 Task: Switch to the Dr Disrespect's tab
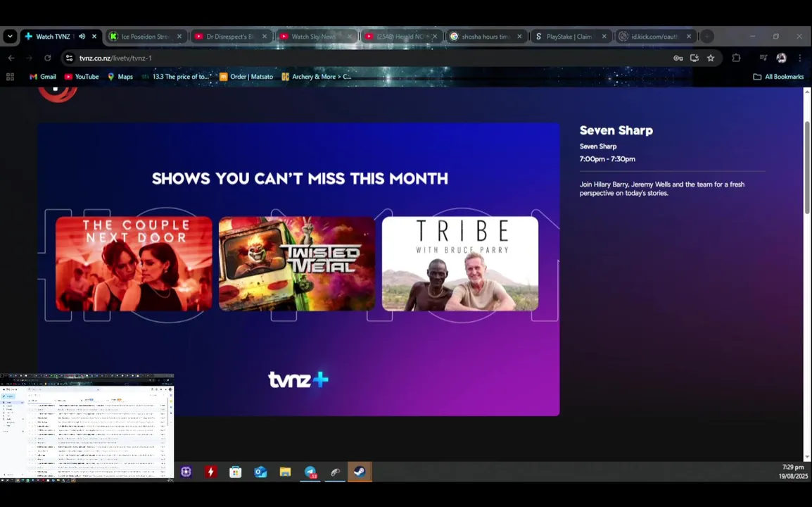click(231, 37)
